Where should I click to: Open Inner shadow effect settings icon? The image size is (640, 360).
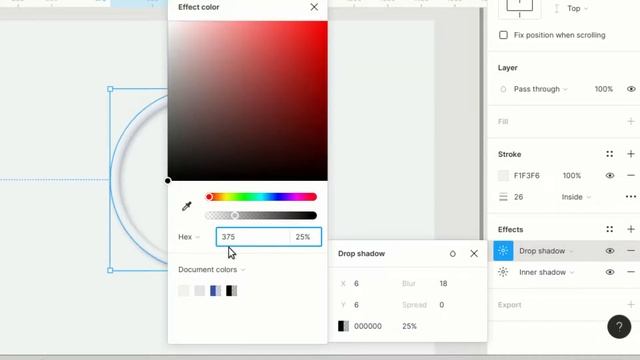click(x=503, y=272)
